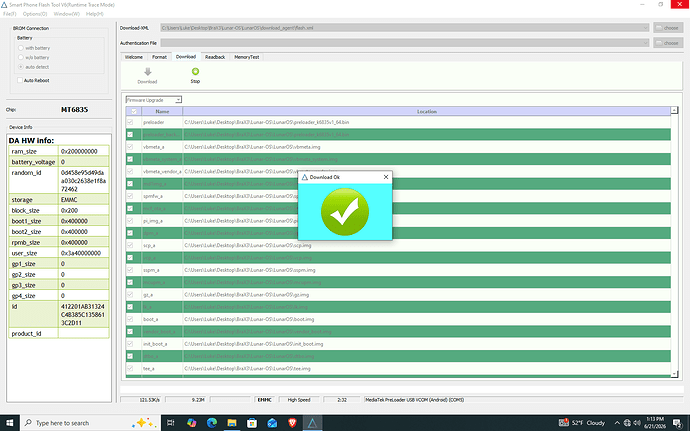Click choose button for Download-XML

pyautogui.click(x=668, y=28)
